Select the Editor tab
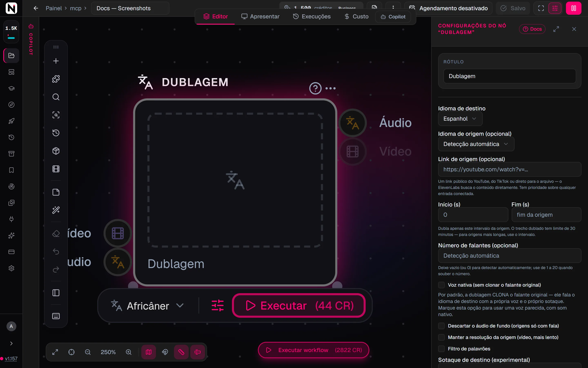The width and height of the screenshot is (588, 368). [216, 17]
